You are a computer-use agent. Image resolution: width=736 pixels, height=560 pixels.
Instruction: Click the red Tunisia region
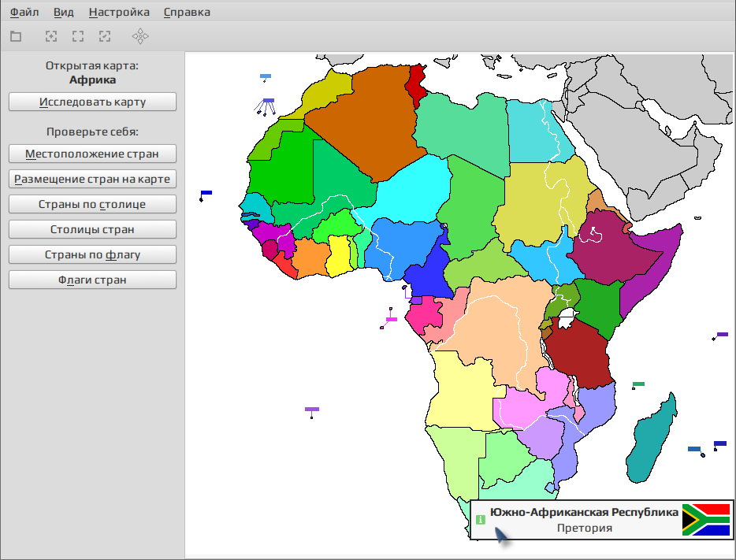coord(416,84)
